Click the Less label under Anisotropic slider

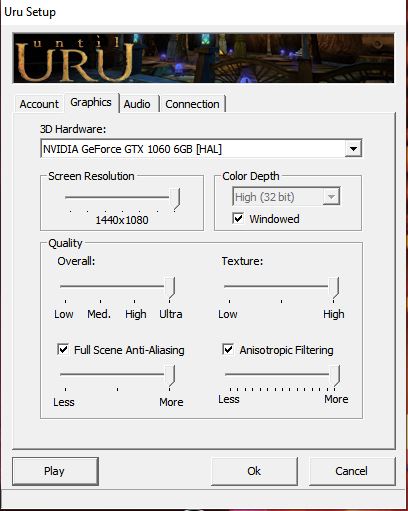click(x=229, y=399)
